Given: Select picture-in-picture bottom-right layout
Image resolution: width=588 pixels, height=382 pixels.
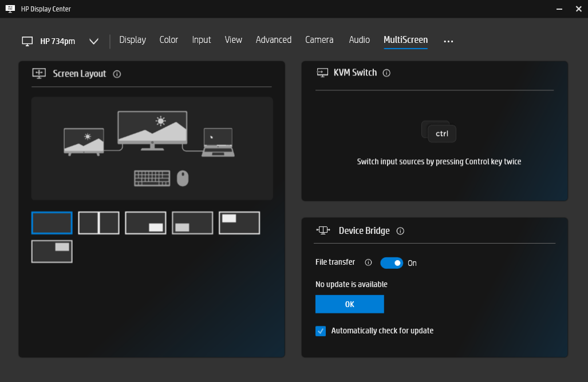Looking at the screenshot, I should click(145, 223).
